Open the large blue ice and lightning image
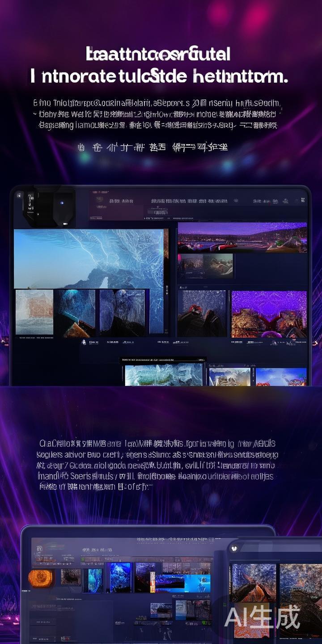The image size is (322, 644). click(89, 258)
